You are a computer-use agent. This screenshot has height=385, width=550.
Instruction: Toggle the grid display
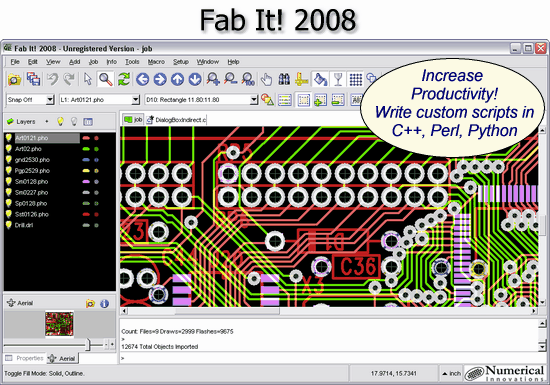pyautogui.click(x=356, y=79)
